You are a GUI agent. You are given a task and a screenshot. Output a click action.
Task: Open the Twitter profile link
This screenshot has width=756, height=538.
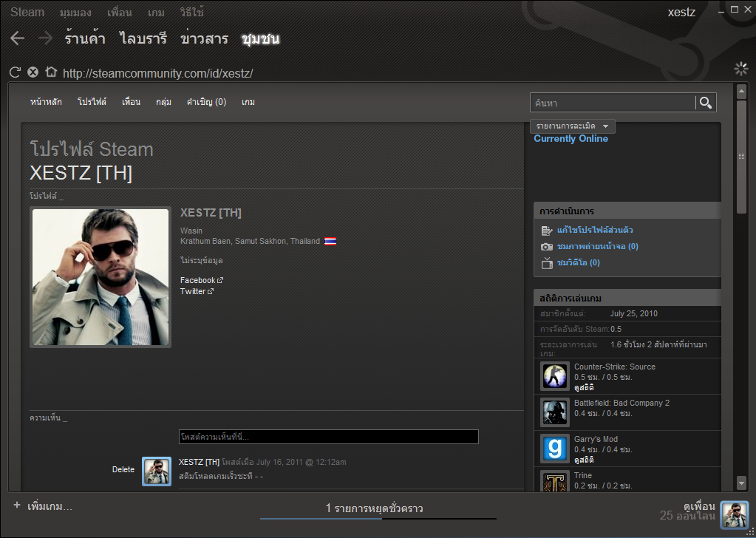pyautogui.click(x=193, y=291)
